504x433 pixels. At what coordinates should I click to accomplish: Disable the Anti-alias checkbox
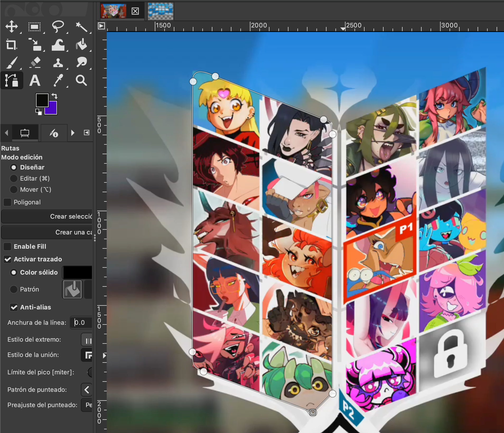14,307
